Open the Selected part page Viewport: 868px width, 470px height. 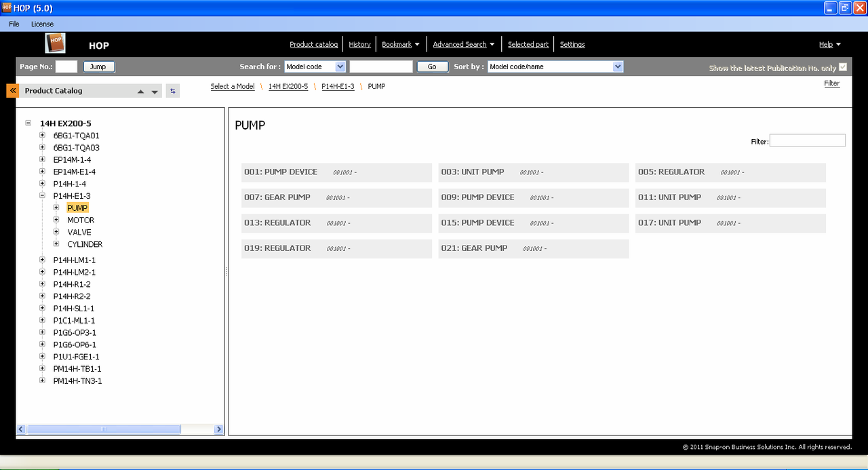(x=528, y=45)
